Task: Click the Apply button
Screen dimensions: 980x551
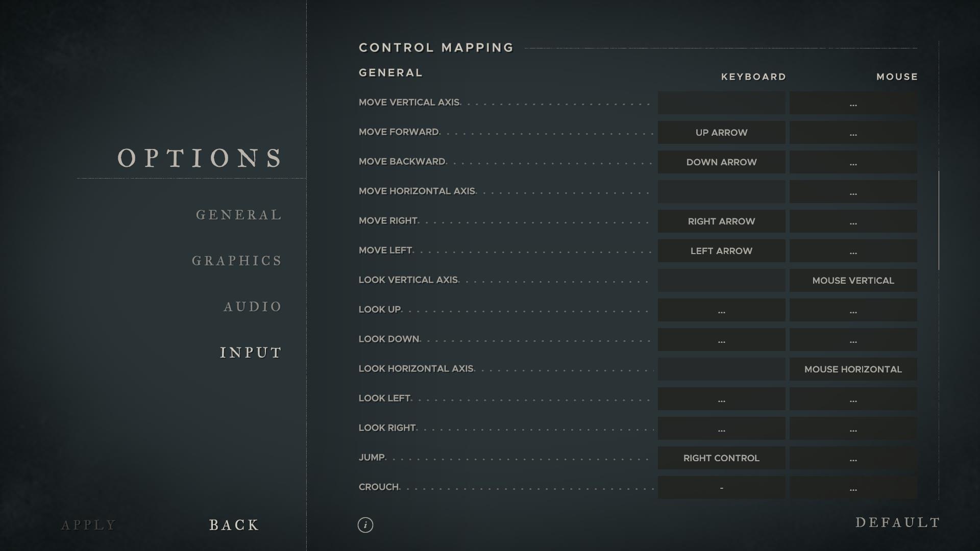Action: tap(89, 525)
